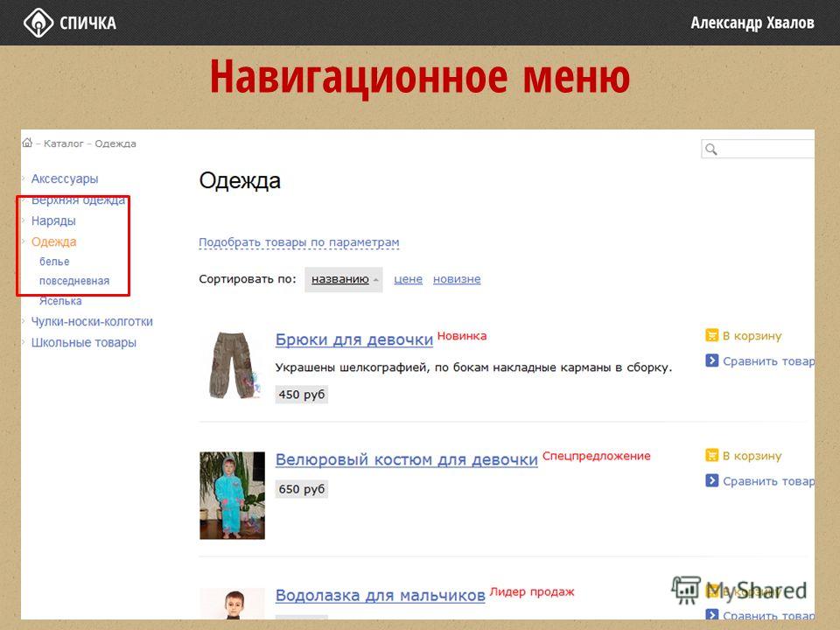This screenshot has width=840, height=630.
Task: Select Наряды category in sidebar
Action: point(53,220)
